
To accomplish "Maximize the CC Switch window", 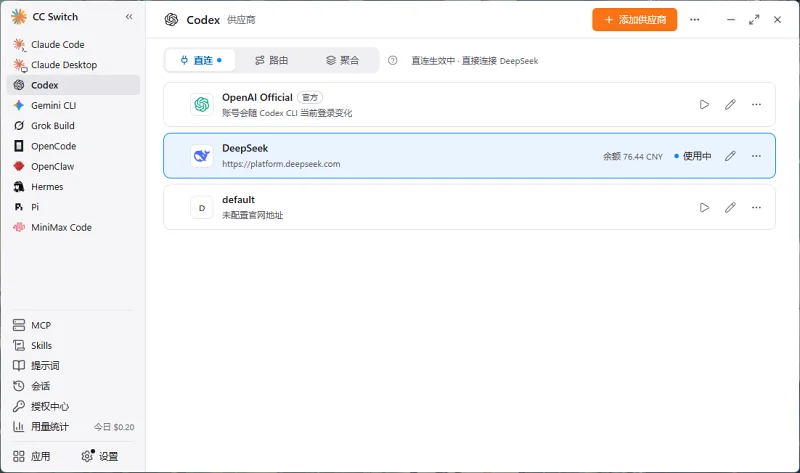I will [754, 19].
